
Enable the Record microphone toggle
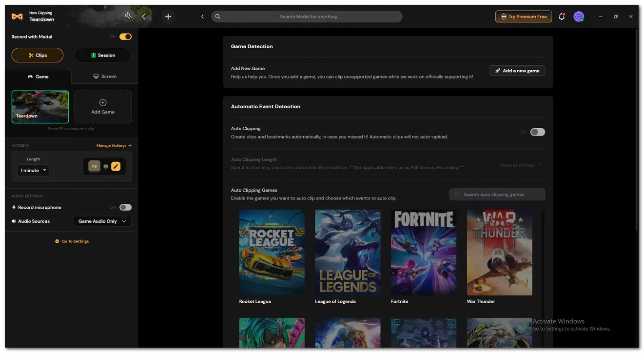coord(125,207)
